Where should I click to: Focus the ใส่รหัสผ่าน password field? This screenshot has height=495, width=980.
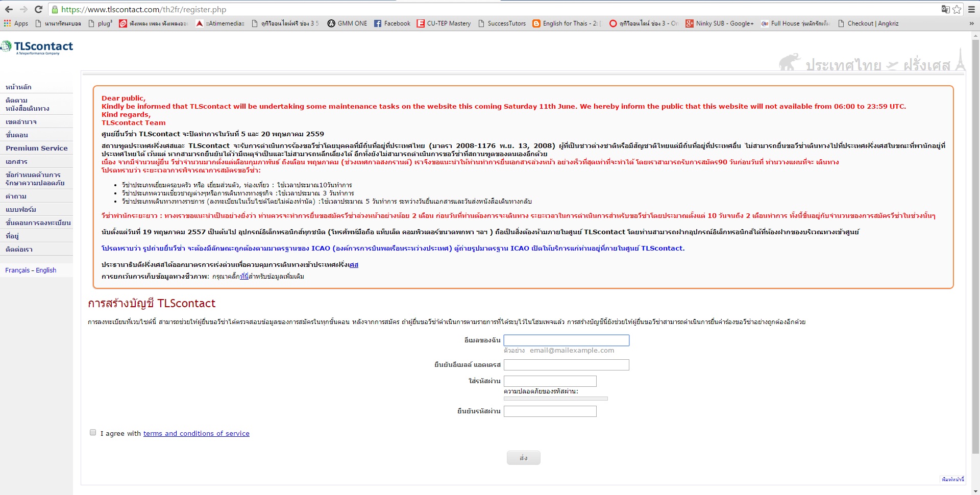550,381
